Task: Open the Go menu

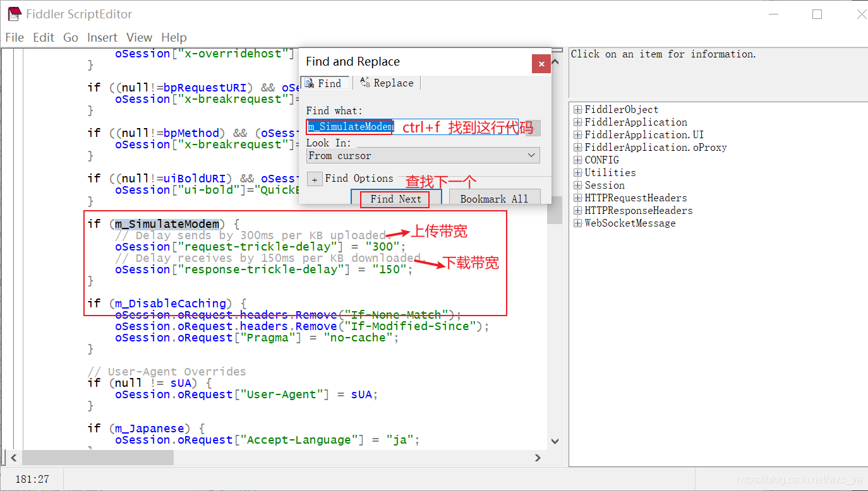Action: pos(71,38)
